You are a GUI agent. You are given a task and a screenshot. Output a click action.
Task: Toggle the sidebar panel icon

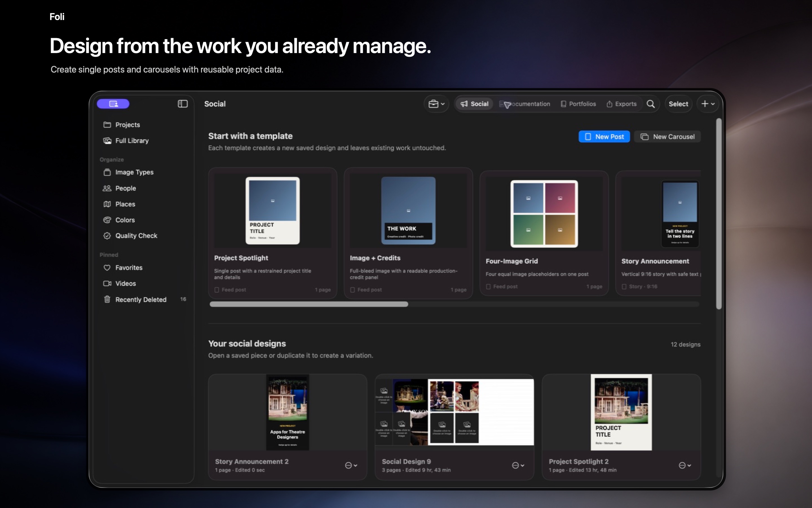click(x=182, y=104)
